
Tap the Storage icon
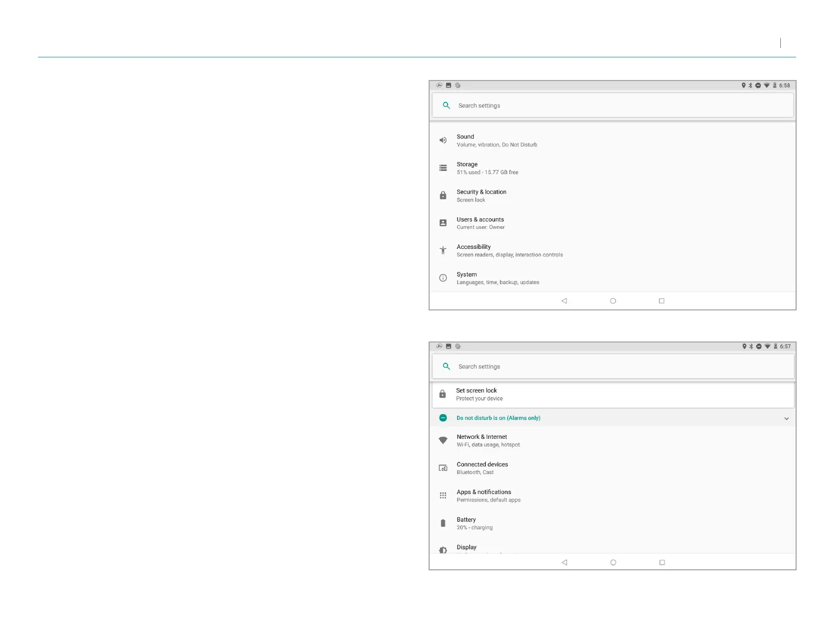pyautogui.click(x=443, y=168)
